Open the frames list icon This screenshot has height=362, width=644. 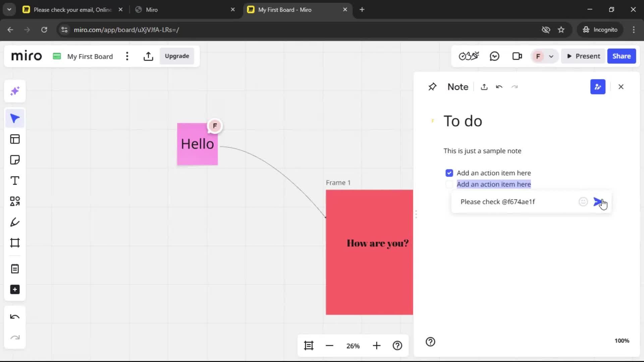point(309,346)
